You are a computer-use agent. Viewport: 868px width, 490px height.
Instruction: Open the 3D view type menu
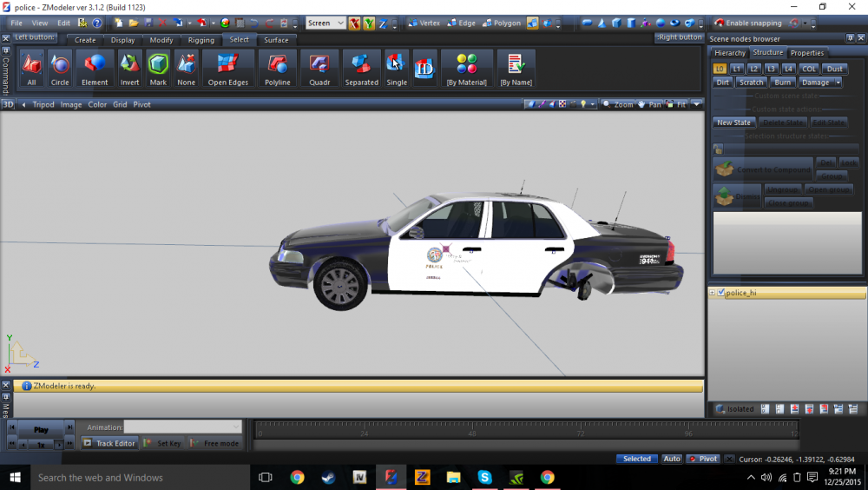point(8,104)
